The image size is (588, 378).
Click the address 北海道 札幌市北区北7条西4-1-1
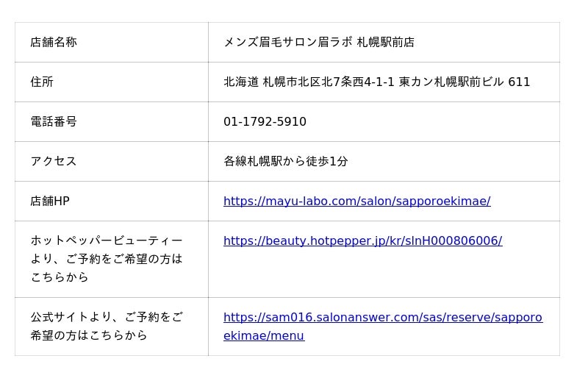(309, 82)
